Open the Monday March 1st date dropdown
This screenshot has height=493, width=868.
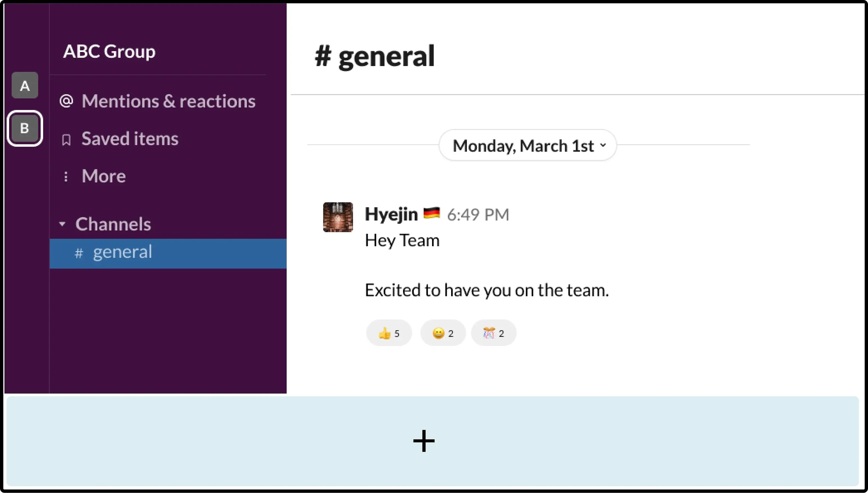click(528, 144)
